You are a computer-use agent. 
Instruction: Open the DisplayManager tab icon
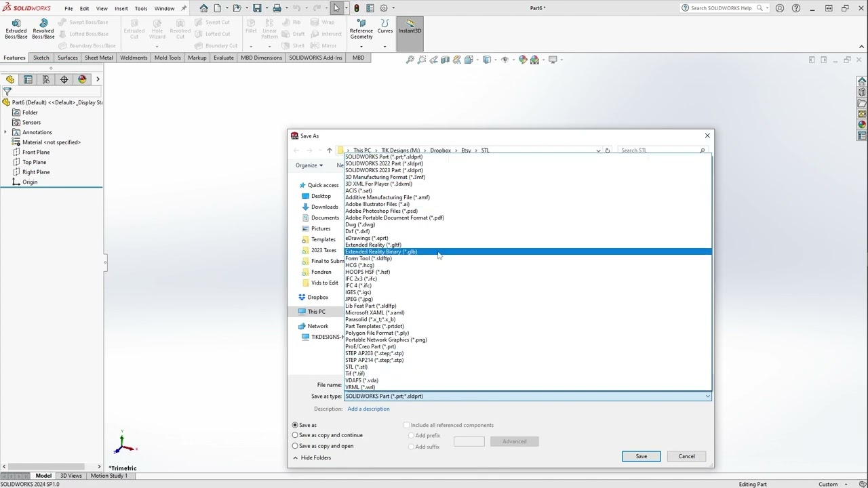(x=82, y=79)
